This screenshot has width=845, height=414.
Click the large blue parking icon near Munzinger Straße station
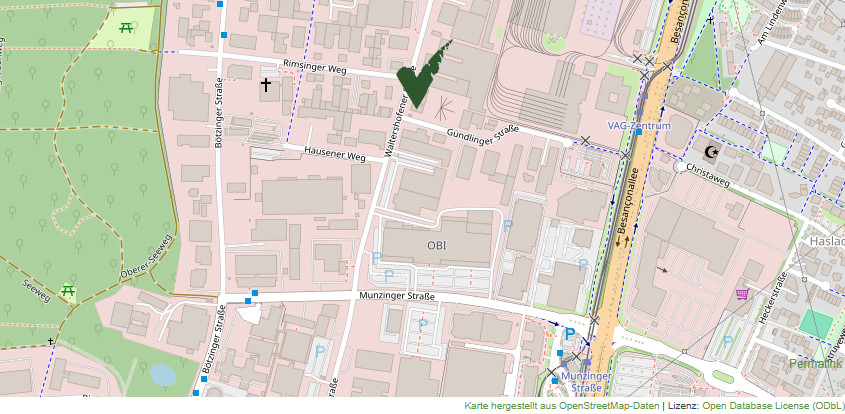(570, 334)
